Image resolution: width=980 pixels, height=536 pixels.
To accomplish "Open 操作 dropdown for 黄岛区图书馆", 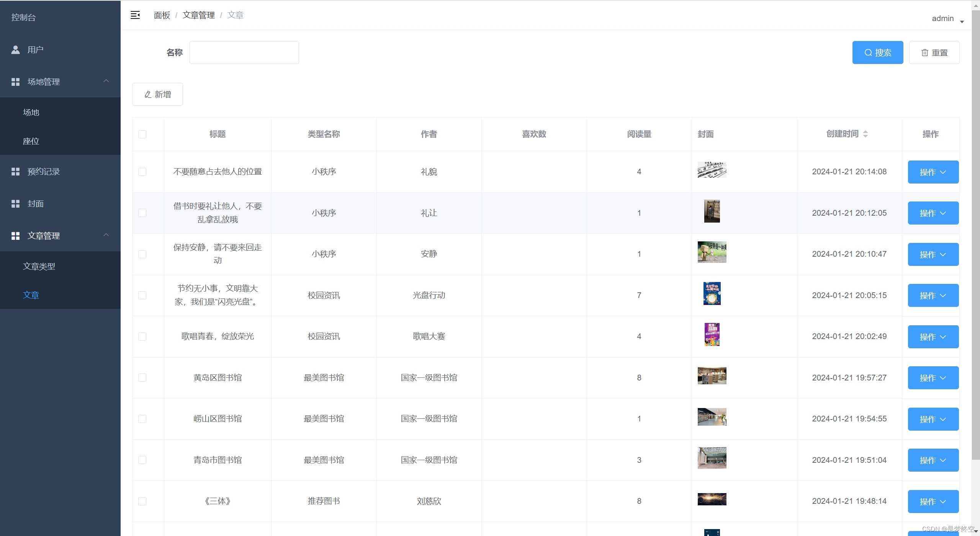I will pos(933,378).
